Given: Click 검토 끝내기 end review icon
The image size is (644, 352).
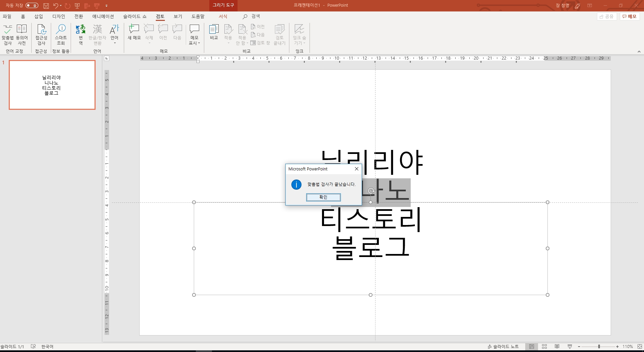Looking at the screenshot, I should coord(279,35).
